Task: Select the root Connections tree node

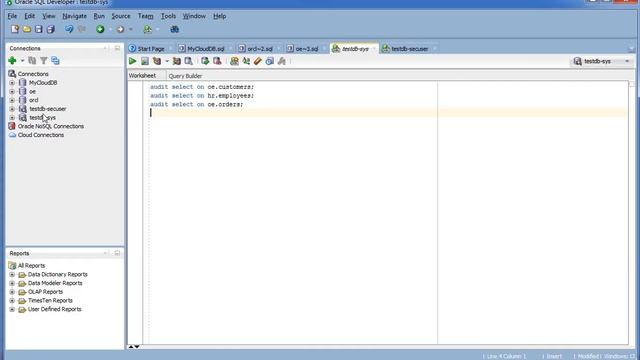Action: [x=33, y=74]
